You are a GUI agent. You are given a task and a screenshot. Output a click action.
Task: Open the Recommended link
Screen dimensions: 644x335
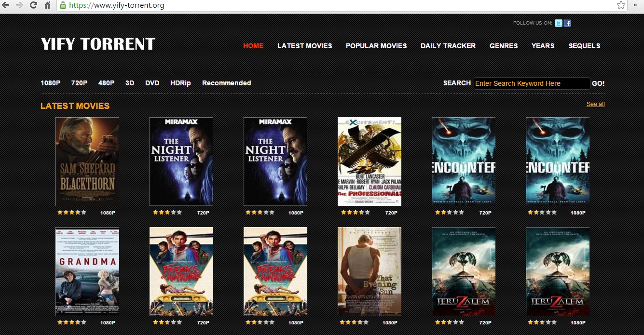point(227,83)
